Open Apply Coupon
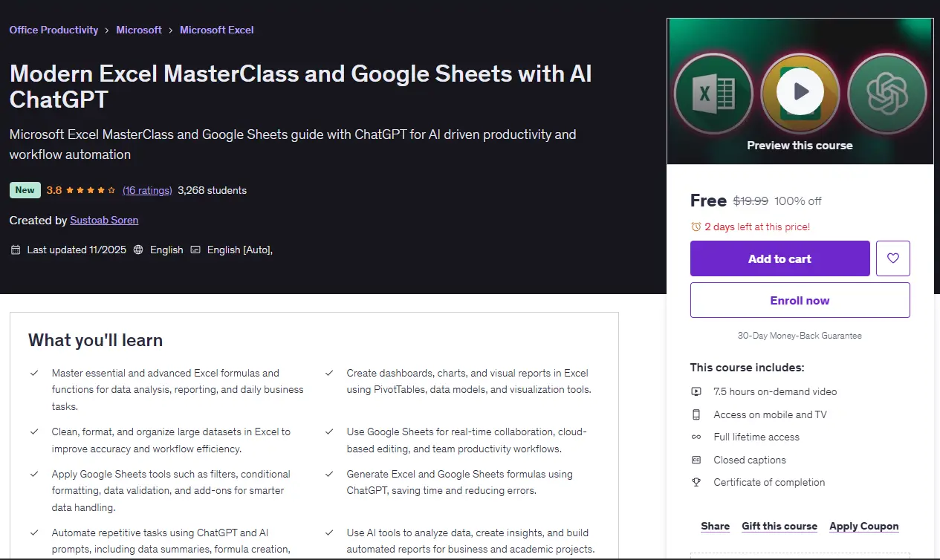940x560 pixels. (864, 526)
